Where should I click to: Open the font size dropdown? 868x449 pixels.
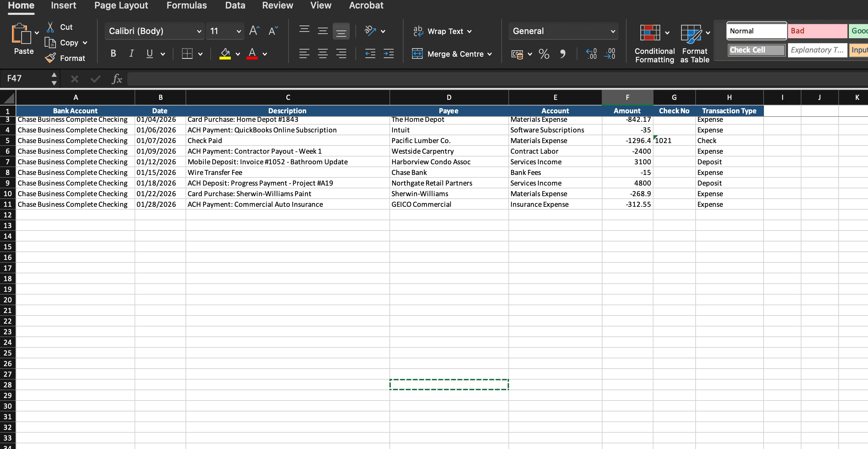click(x=224, y=31)
